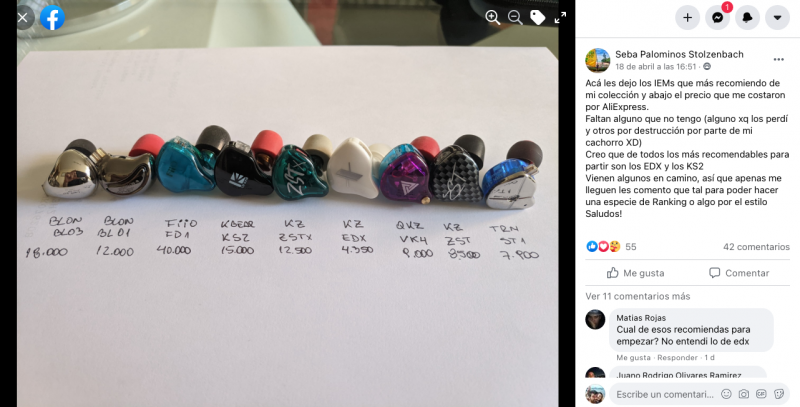Viewport: 800px width, 407px height.
Task: Enter fullscreen photo mode
Action: (560, 17)
